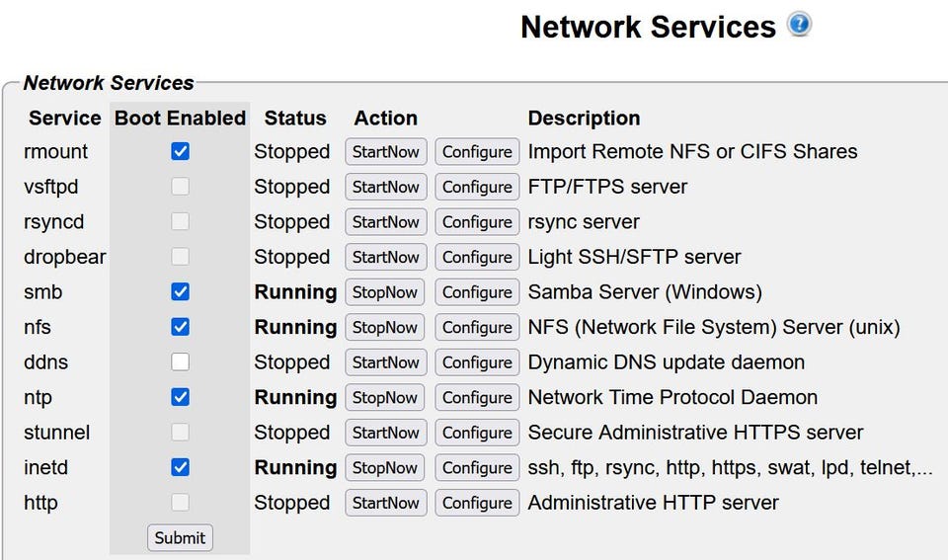Viewport: 948px width, 560px height.
Task: Uncheck ntp Boot Enabled checkbox
Action: coord(180,397)
